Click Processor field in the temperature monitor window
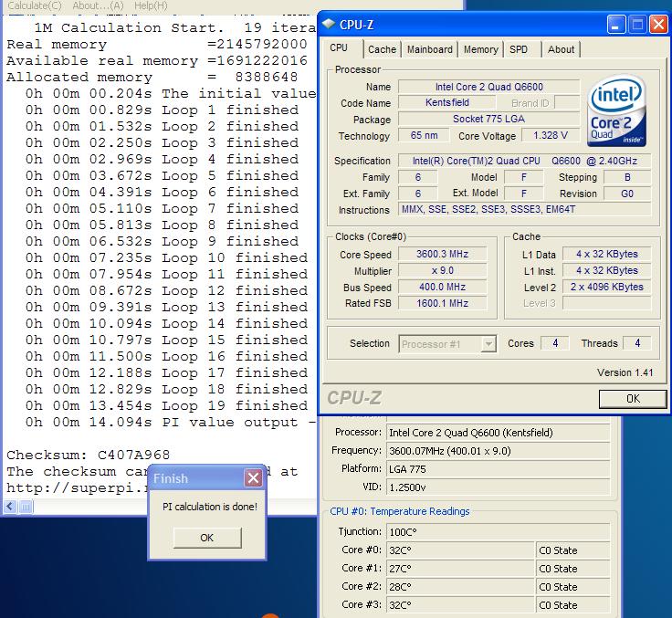The height and width of the screenshot is (618, 672). [498, 433]
